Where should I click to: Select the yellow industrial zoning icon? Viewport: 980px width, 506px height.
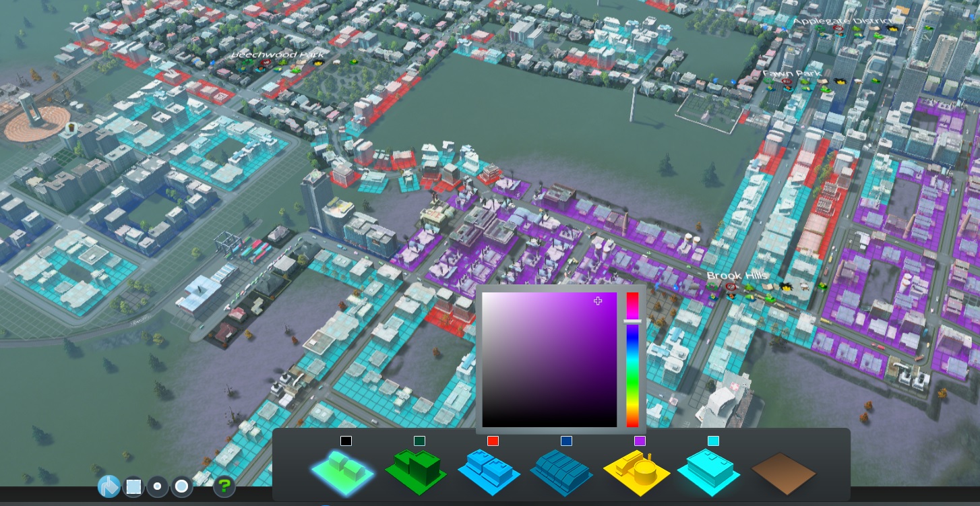tap(636, 471)
